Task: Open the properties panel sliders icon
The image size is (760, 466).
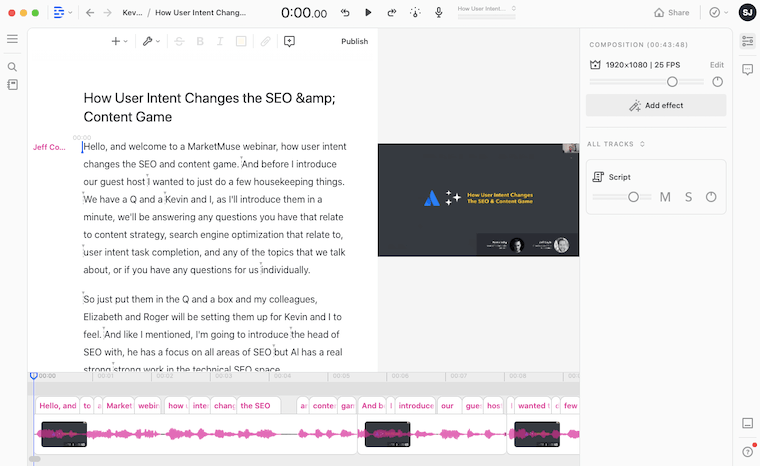Action: 747,41
